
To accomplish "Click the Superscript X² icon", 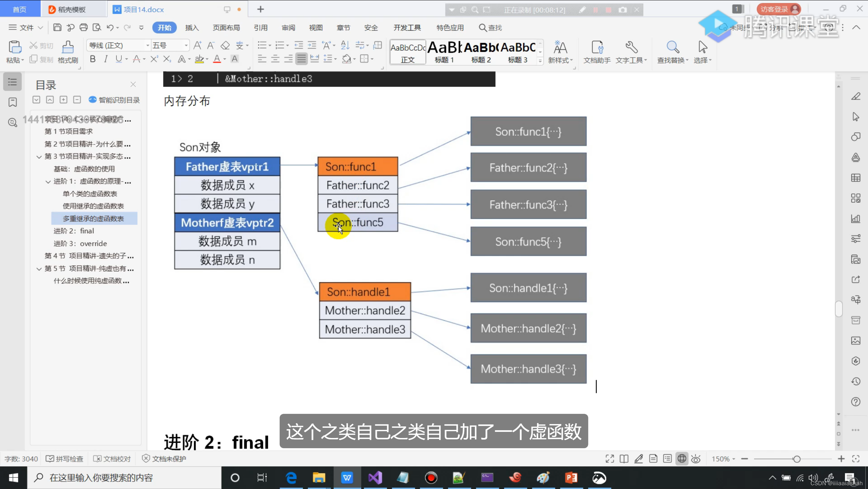I will coord(154,59).
